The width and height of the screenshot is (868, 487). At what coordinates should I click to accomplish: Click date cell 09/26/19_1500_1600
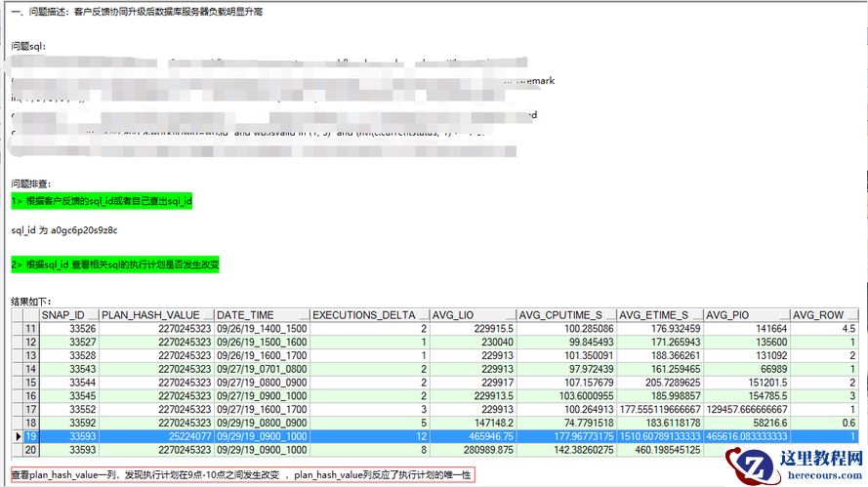click(x=262, y=342)
